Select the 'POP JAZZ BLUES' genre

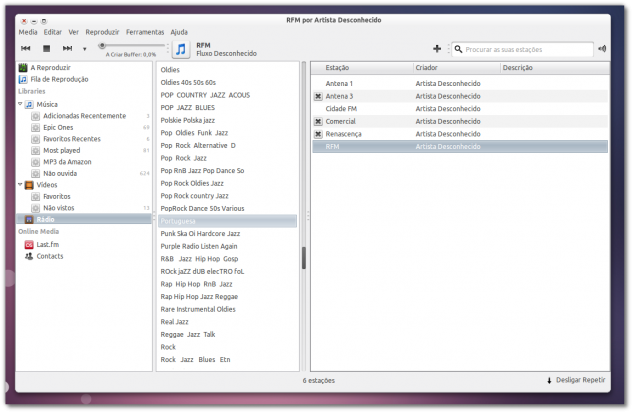click(188, 108)
